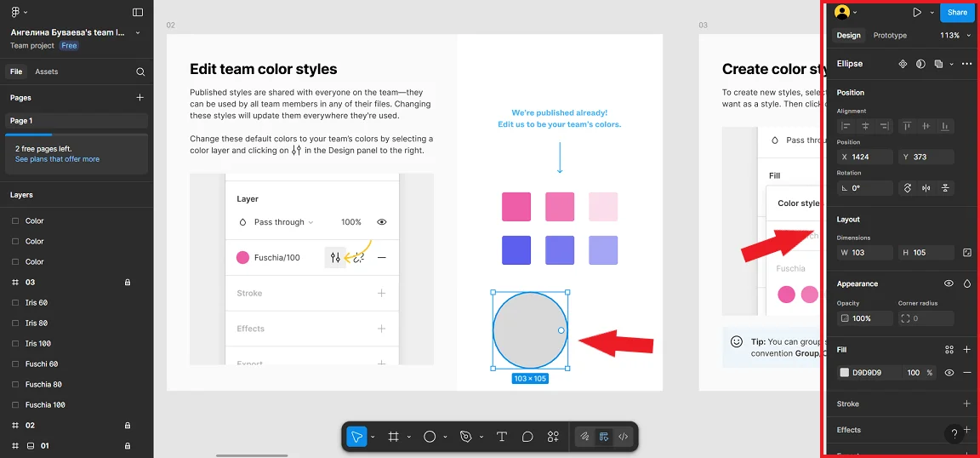The image size is (980, 458).
Task: Expand the play button options chevron
Action: click(x=932, y=12)
